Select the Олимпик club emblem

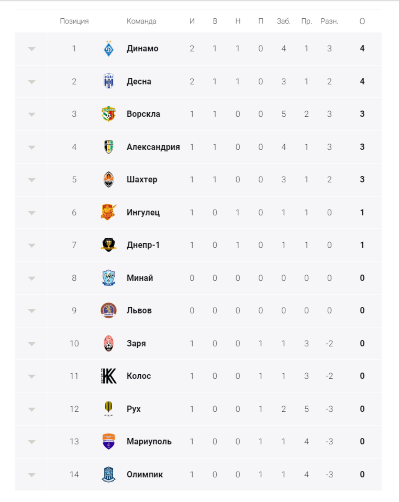pyautogui.click(x=109, y=474)
